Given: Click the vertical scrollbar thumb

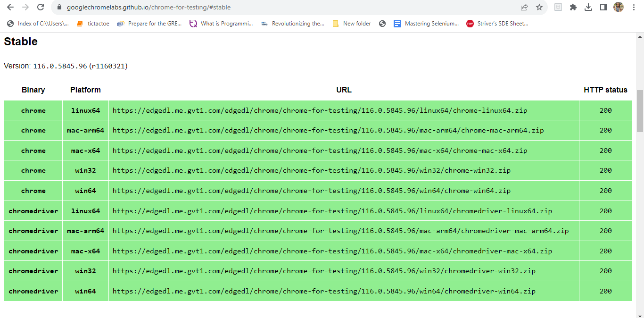Looking at the screenshot, I should [x=640, y=111].
